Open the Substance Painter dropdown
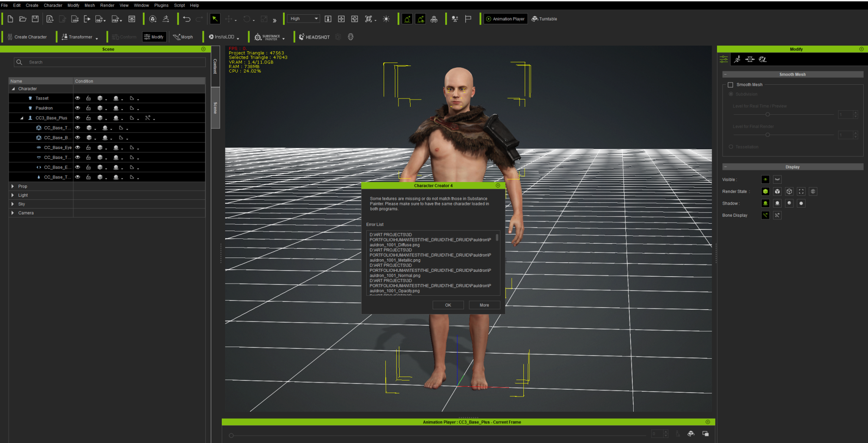The width and height of the screenshot is (868, 443). point(283,38)
